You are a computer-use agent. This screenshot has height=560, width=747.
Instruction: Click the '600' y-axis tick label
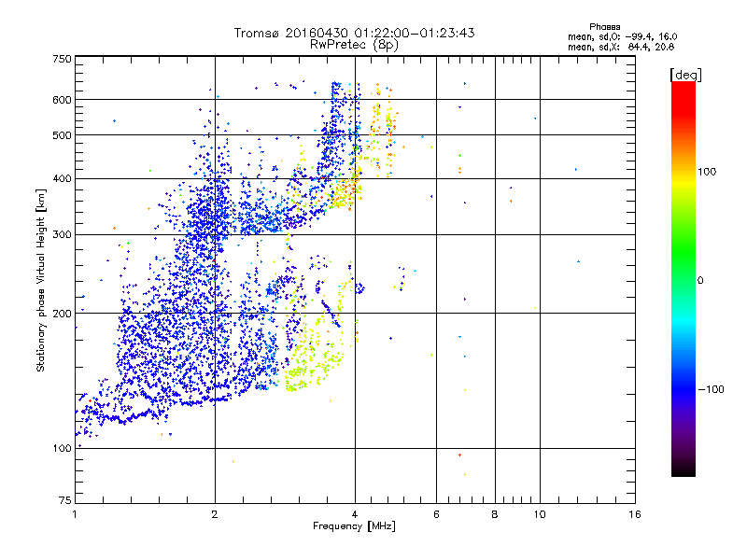(x=62, y=100)
